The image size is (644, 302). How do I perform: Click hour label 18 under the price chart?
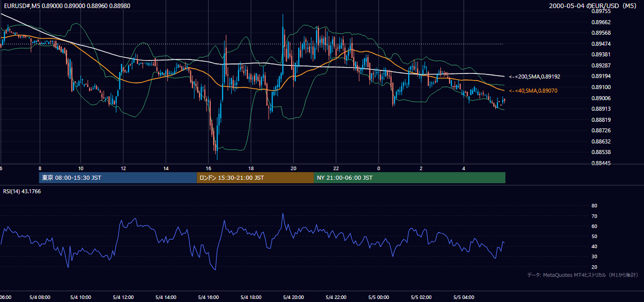(x=251, y=168)
